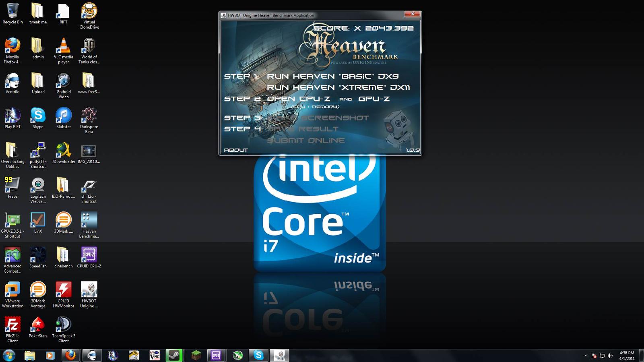This screenshot has height=362, width=644.
Task: Select the World of Tanks desktop icon
Action: coord(89,51)
